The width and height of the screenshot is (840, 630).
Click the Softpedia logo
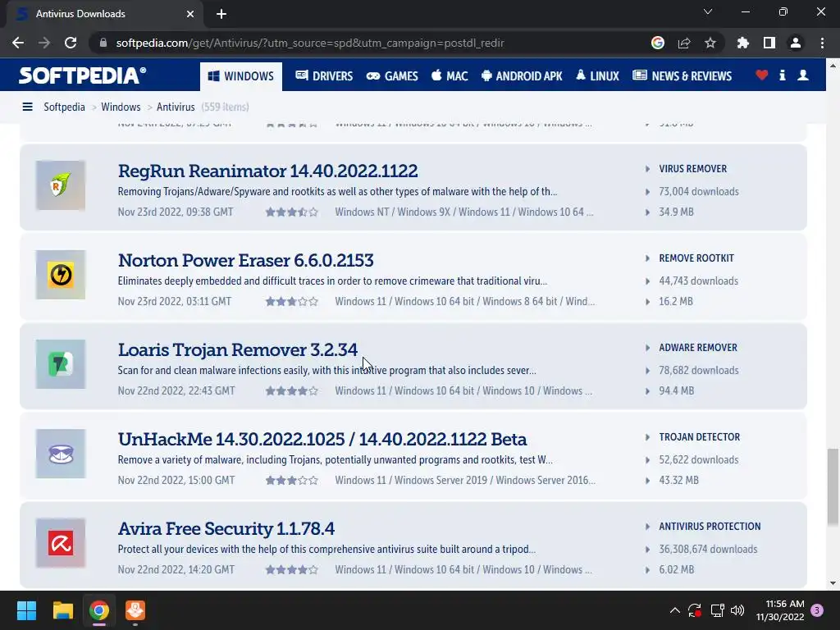(x=83, y=75)
